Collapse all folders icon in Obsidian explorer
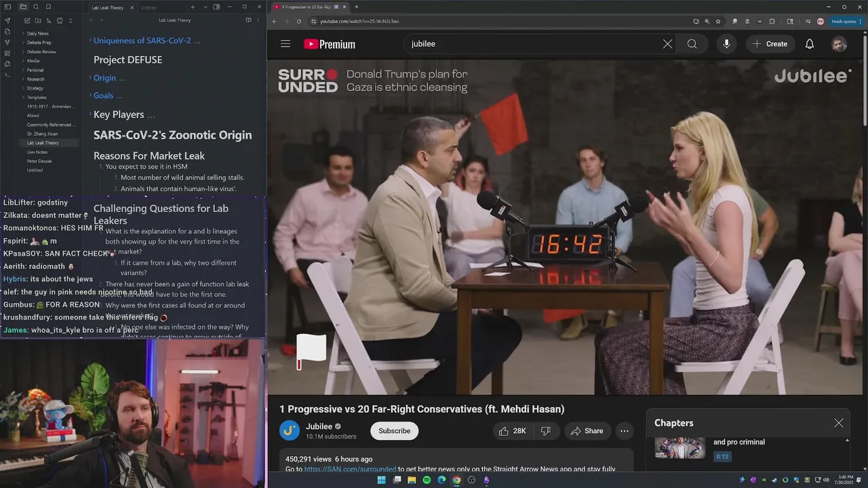Screen dimensions: 868x488 pos(71,20)
